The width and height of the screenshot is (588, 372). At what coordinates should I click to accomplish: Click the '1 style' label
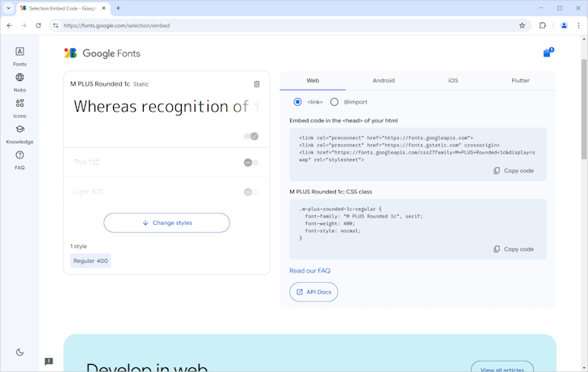pos(78,247)
